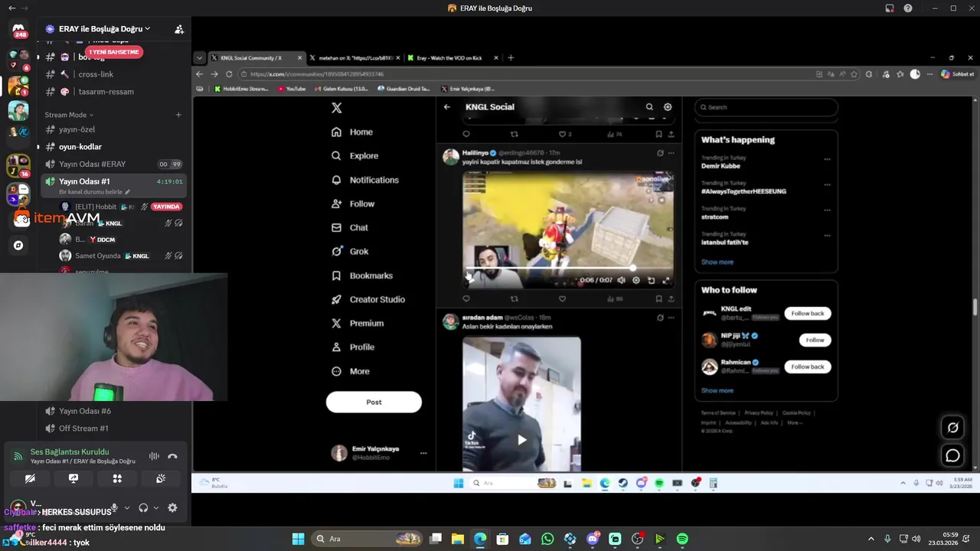Image resolution: width=980 pixels, height=551 pixels.
Task: Follow back KNGL edit
Action: [x=808, y=313]
